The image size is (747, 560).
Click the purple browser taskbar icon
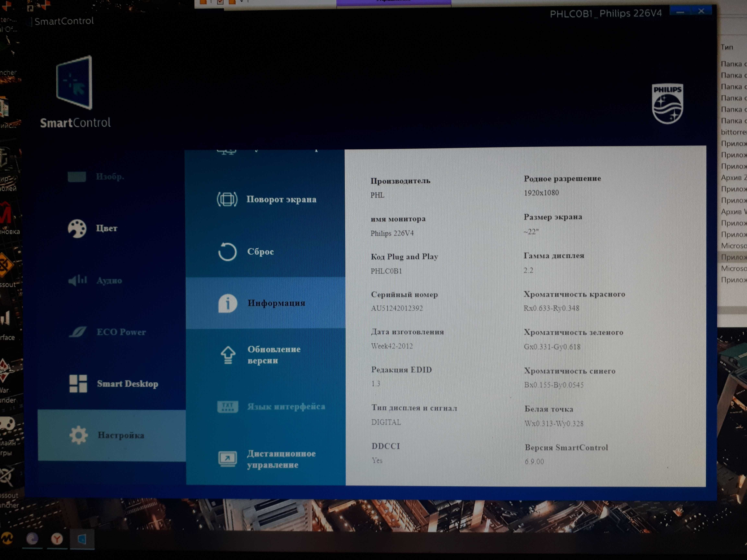coord(32,539)
